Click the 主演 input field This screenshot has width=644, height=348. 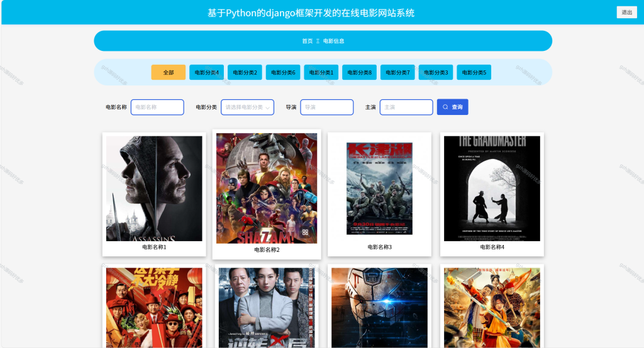[x=406, y=107]
